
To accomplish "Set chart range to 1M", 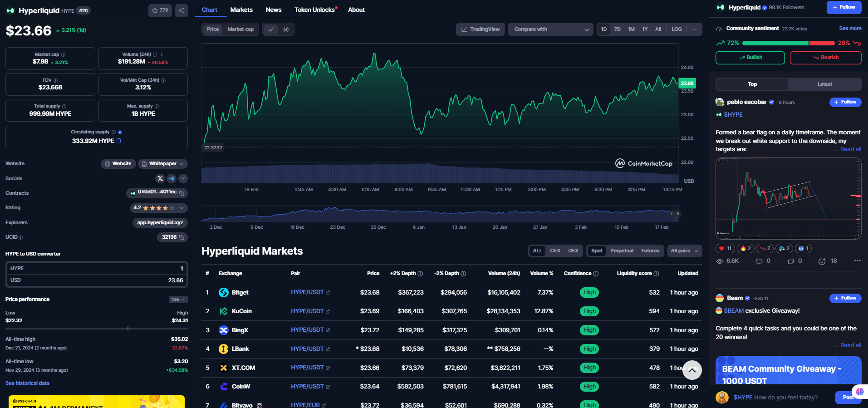I will click(x=631, y=29).
